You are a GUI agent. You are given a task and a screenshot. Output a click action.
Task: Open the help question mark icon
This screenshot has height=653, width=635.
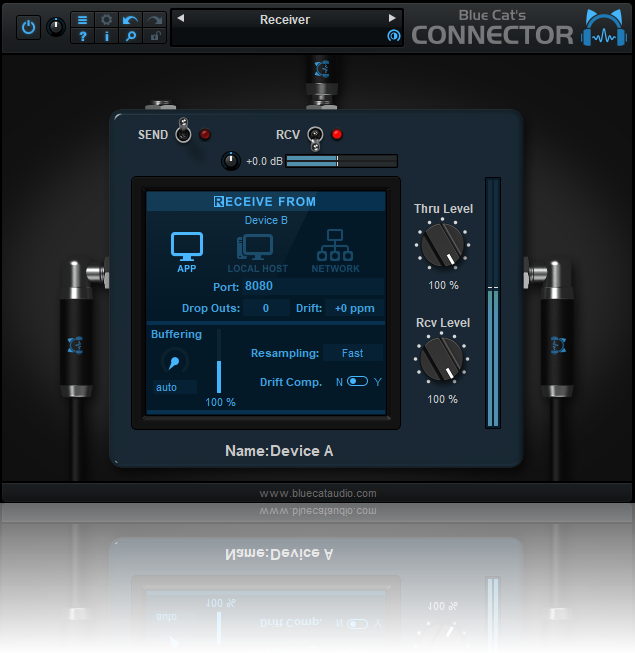82,36
